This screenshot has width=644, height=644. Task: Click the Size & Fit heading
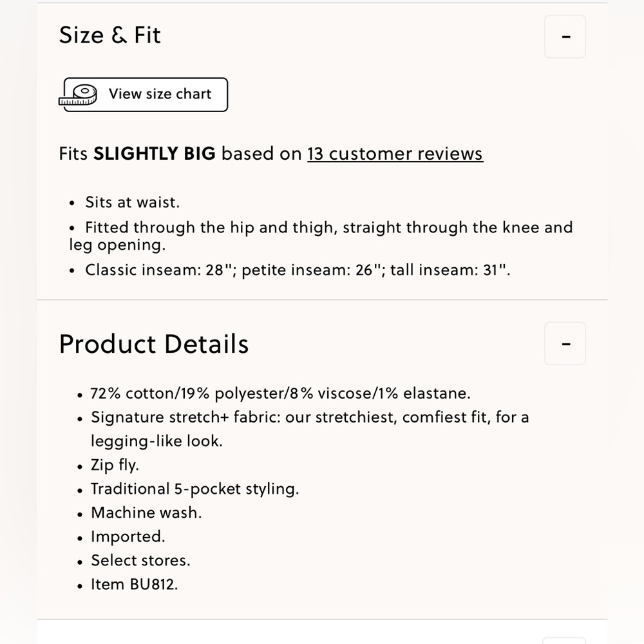(109, 35)
